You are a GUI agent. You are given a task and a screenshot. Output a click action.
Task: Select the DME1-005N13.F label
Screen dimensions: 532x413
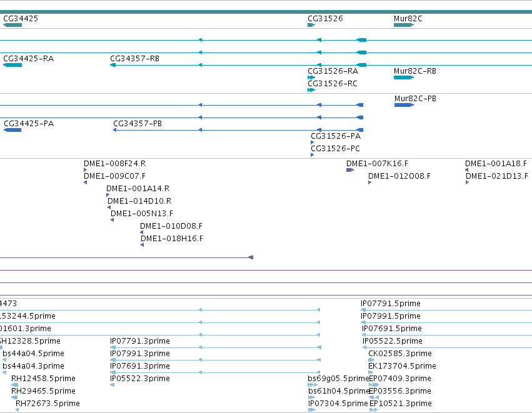[x=142, y=214]
